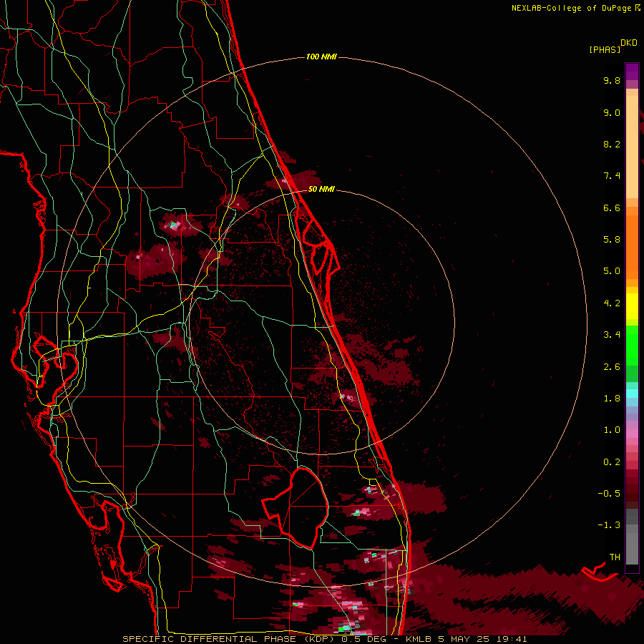The image size is (644, 644).
Task: Click the TH label on the color scale
Action: [615, 557]
